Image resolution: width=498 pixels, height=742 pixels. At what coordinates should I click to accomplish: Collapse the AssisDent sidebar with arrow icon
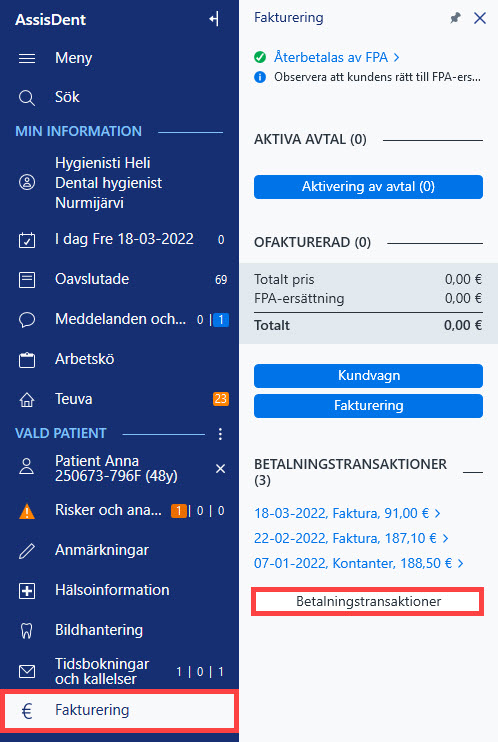pyautogui.click(x=214, y=19)
